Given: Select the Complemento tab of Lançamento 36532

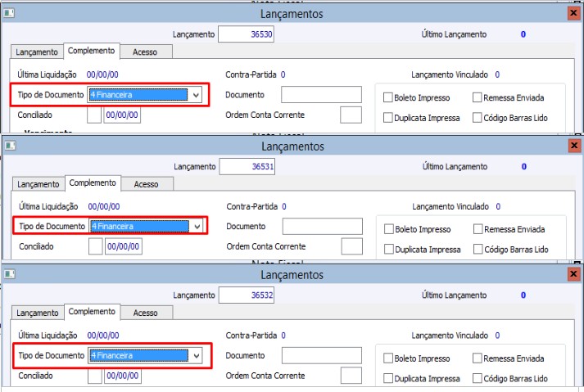Looking at the screenshot, I should (x=92, y=312).
